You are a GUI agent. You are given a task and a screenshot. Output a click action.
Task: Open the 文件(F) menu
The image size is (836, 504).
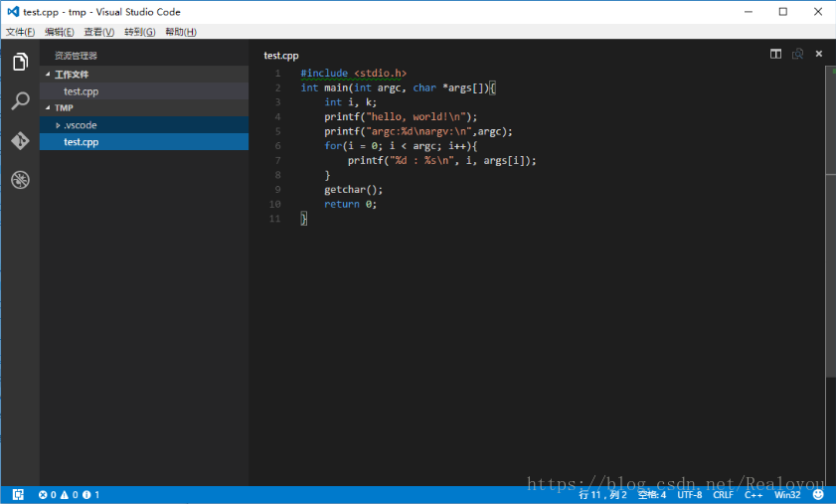click(20, 32)
